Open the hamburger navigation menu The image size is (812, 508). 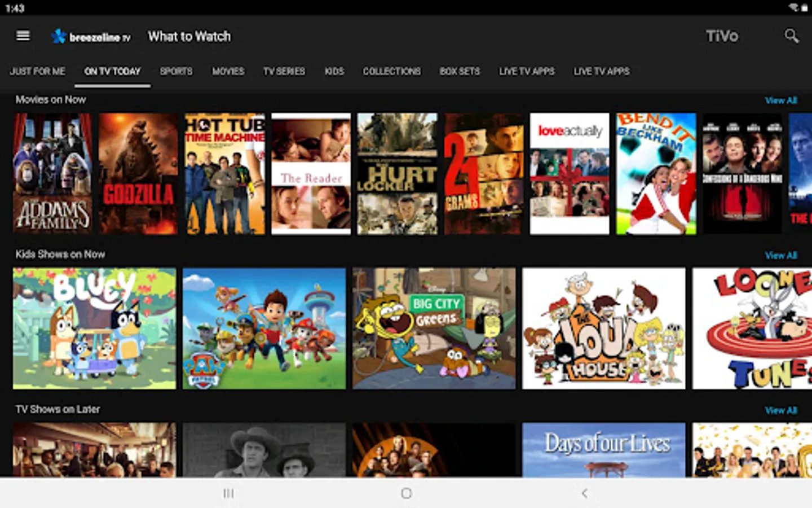(x=23, y=36)
